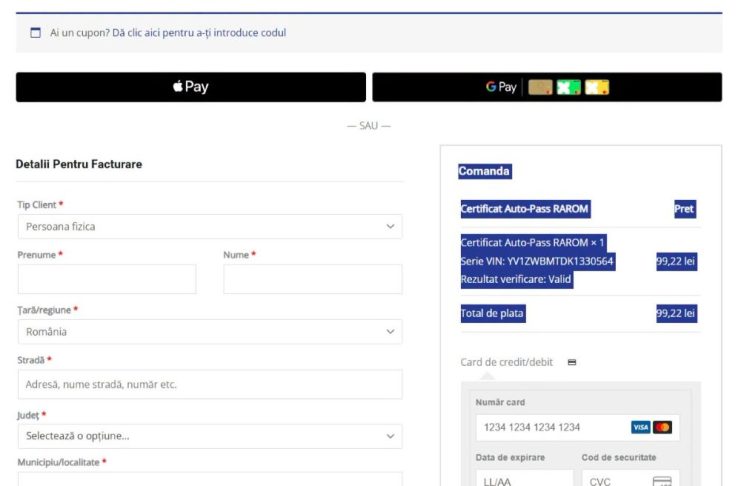Click the gold card icon in Google Pay
This screenshot has width=741, height=486.
pos(540,87)
